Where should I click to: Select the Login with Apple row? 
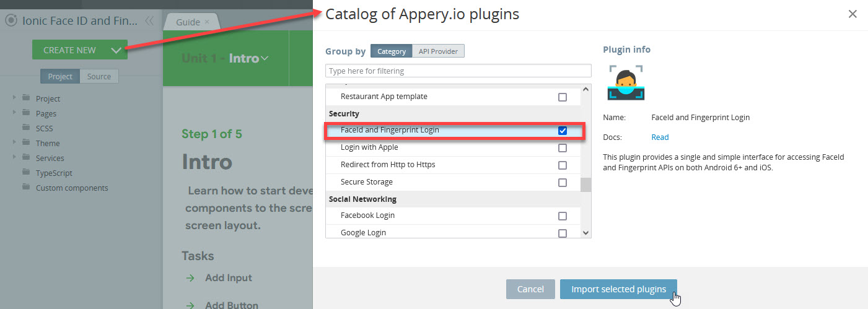pyautogui.click(x=453, y=147)
